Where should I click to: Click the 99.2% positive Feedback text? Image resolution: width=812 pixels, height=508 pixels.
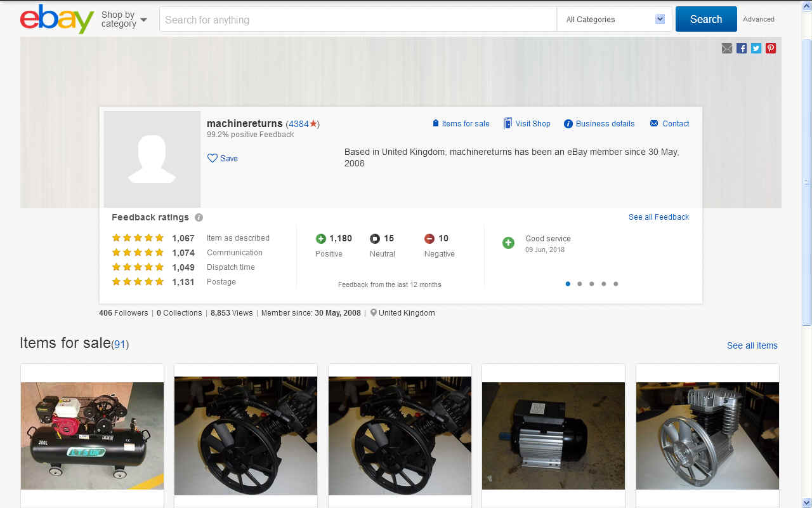click(251, 135)
